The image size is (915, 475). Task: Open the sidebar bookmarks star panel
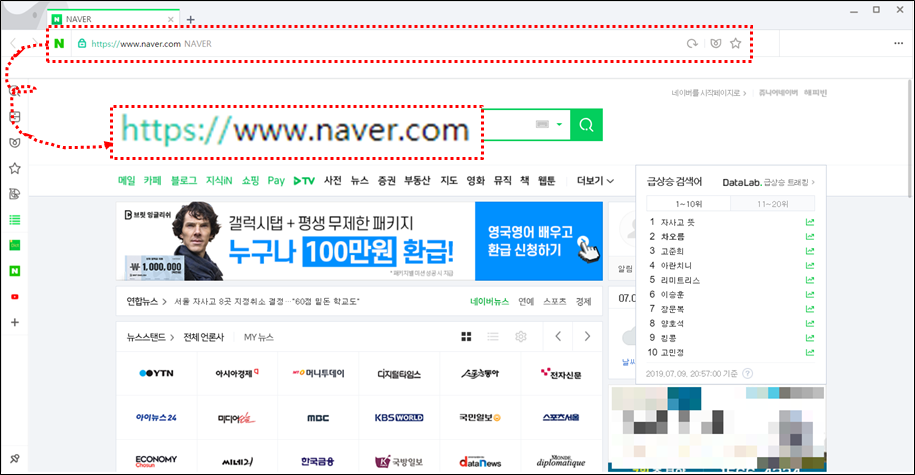pos(15,169)
